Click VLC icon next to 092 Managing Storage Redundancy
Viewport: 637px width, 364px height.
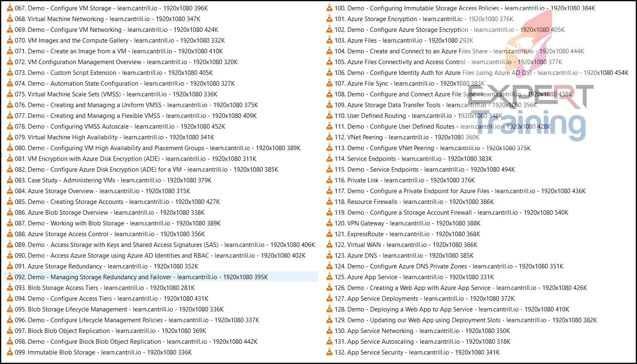click(x=10, y=277)
